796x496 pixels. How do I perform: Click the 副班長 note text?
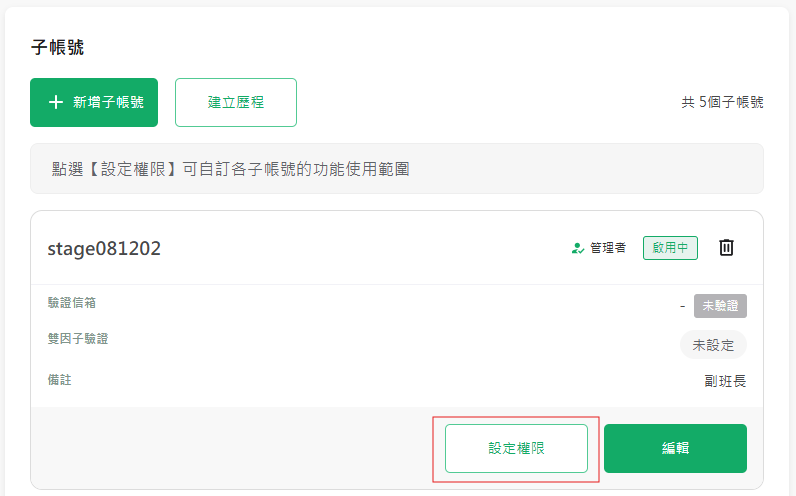[725, 381]
